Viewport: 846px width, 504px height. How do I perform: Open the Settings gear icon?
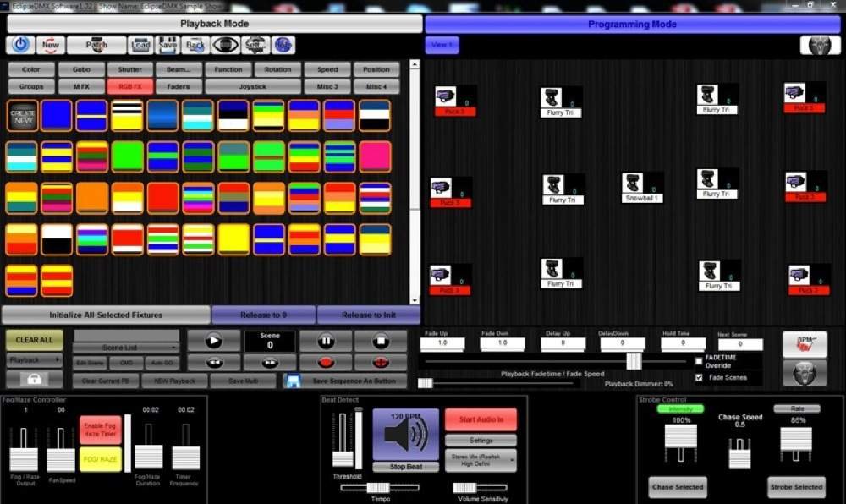tap(255, 45)
